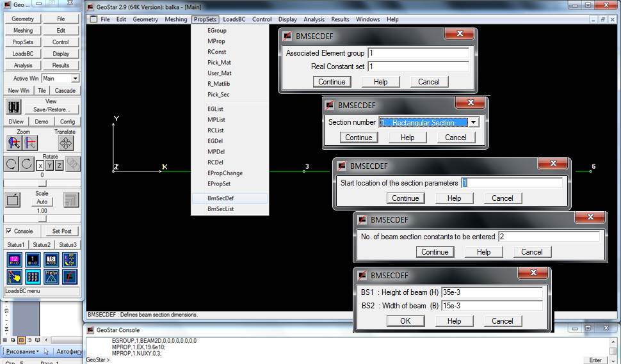Click Help in Start location dialog
Viewport: 621px width, 364px height.
(454, 198)
